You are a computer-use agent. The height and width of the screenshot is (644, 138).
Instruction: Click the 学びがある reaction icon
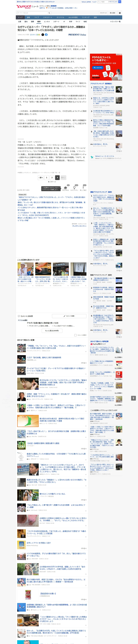[66, 188]
